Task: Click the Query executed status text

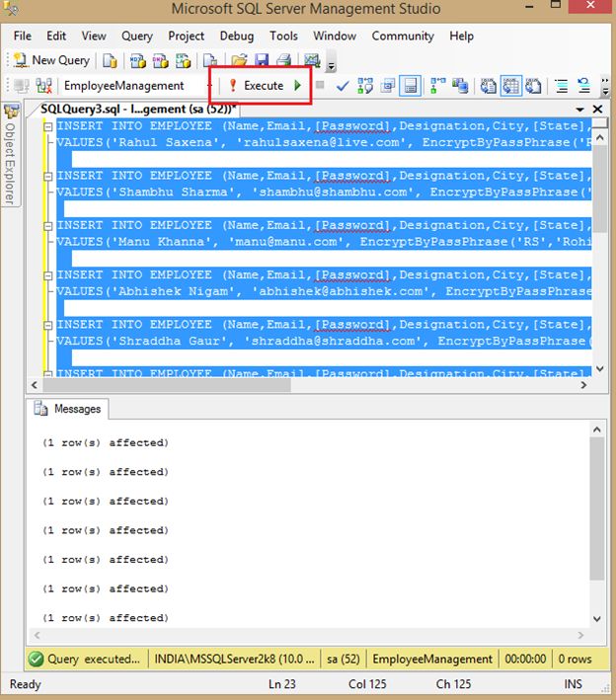Action: (94, 659)
